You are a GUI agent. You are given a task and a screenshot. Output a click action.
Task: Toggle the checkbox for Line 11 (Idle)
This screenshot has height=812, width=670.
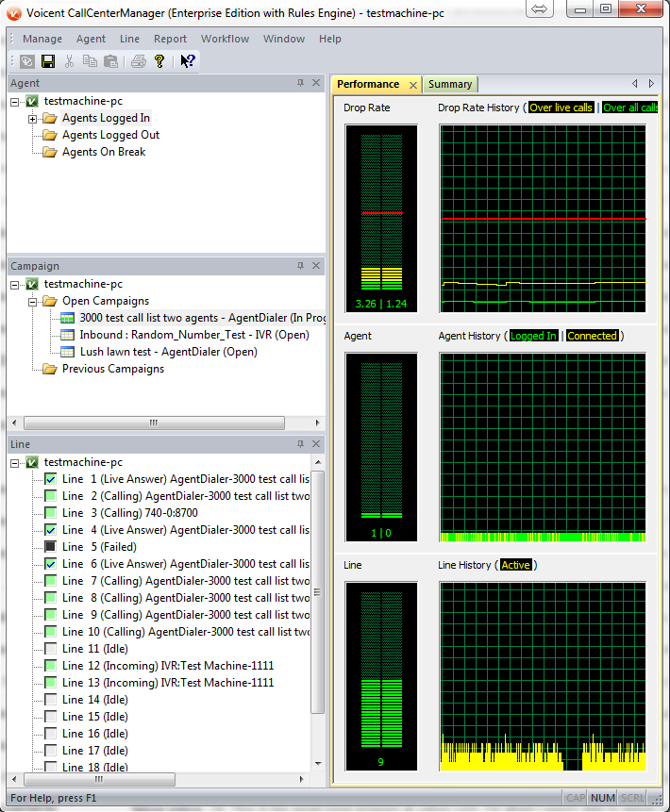tap(50, 649)
